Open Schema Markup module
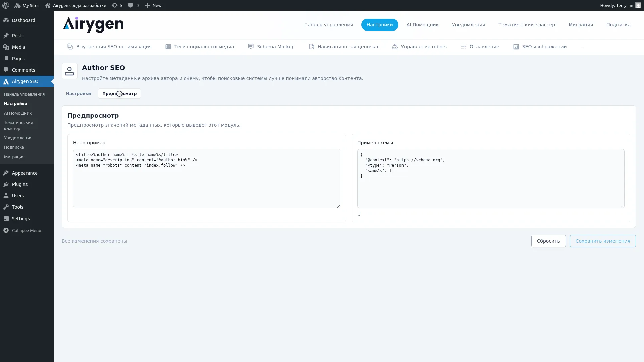This screenshot has width=644, height=362. point(271,47)
